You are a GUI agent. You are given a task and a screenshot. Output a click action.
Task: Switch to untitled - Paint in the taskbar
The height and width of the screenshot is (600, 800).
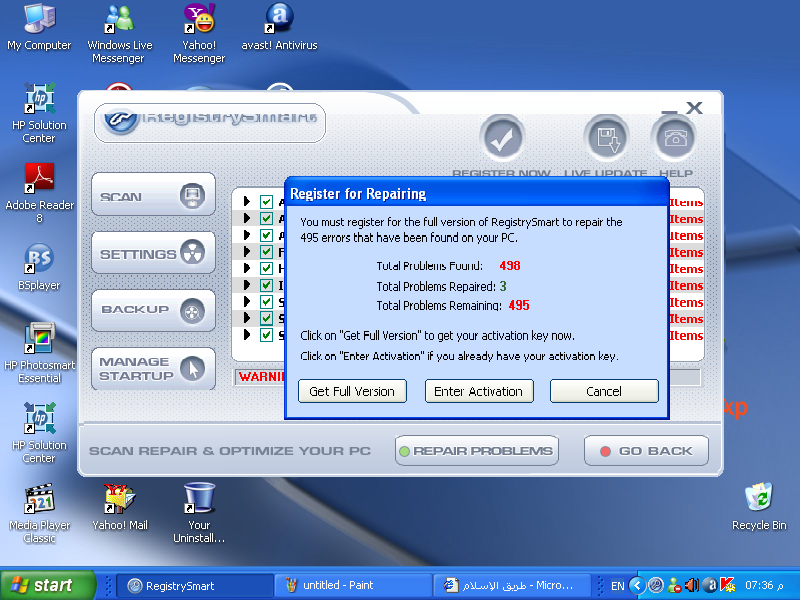point(353,586)
